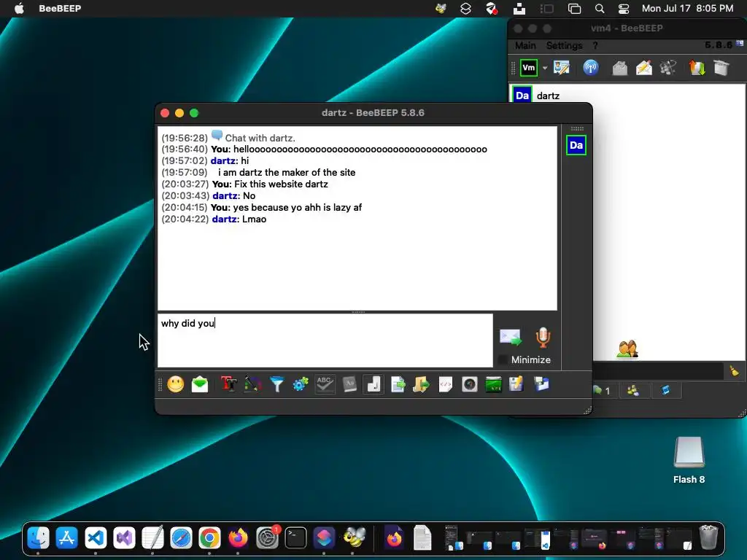
Task: Click the dartz chat toolbar drag handle
Action: point(160,384)
